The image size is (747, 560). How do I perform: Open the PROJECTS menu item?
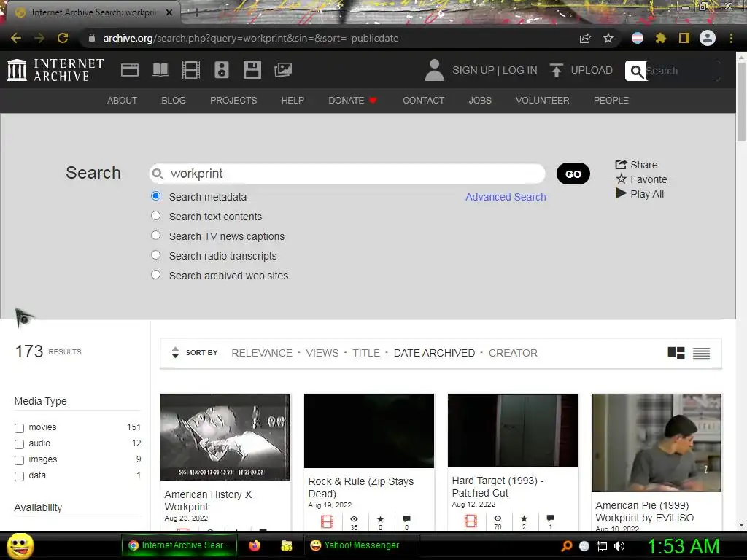pyautogui.click(x=233, y=101)
